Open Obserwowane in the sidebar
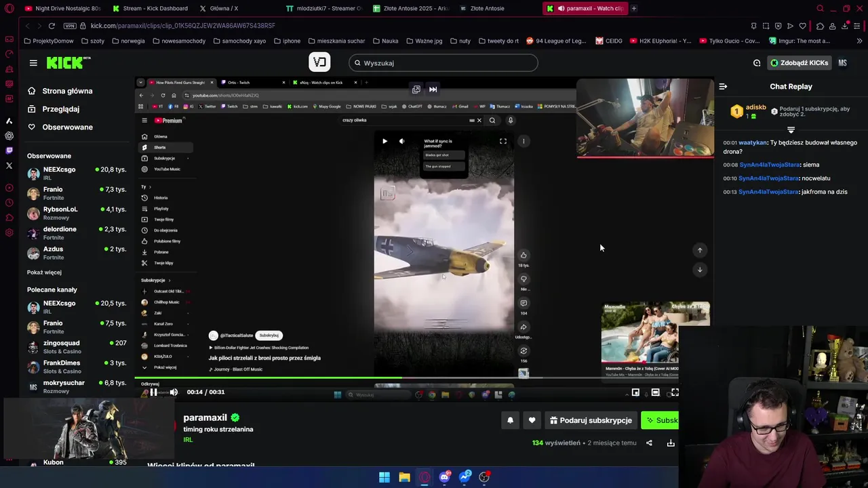 tap(60, 127)
